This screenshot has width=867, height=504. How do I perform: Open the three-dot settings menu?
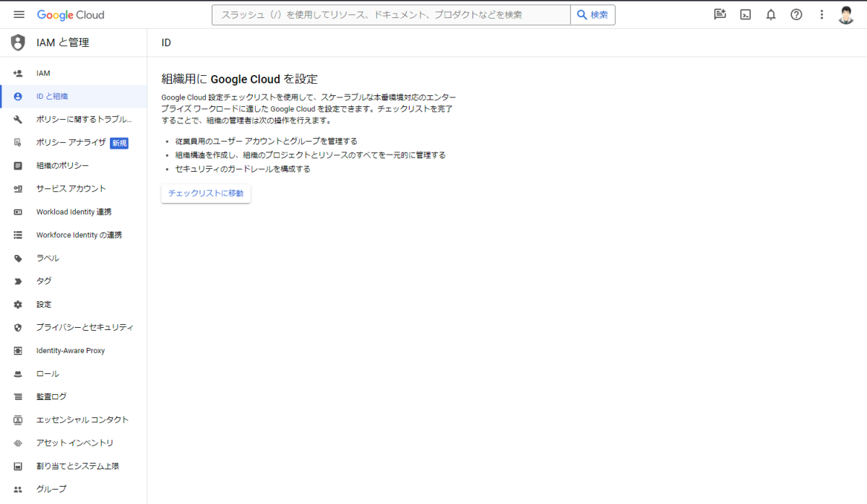tap(821, 14)
